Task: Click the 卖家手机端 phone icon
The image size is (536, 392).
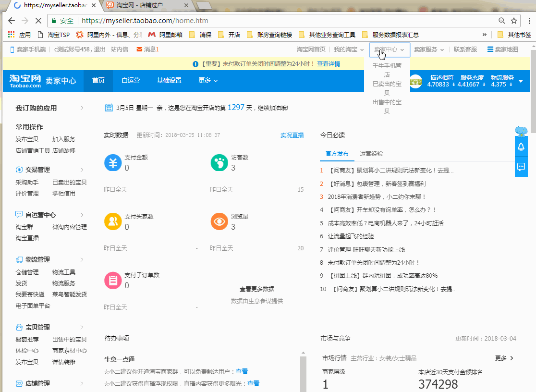Action: tap(12, 49)
